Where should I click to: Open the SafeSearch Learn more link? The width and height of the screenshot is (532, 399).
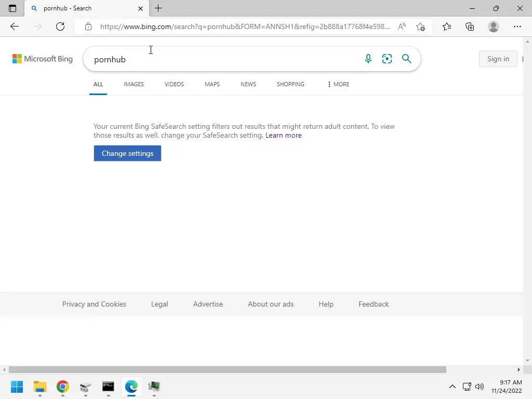283,136
